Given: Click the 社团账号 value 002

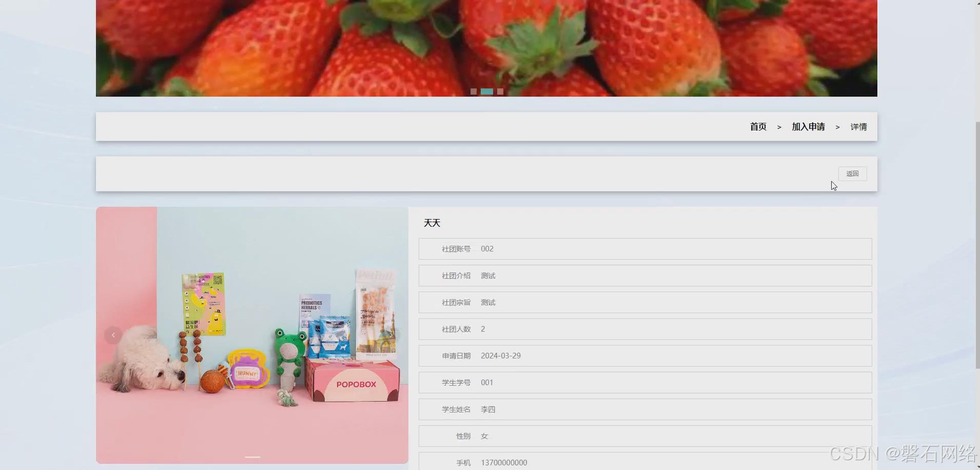Looking at the screenshot, I should click(487, 249).
